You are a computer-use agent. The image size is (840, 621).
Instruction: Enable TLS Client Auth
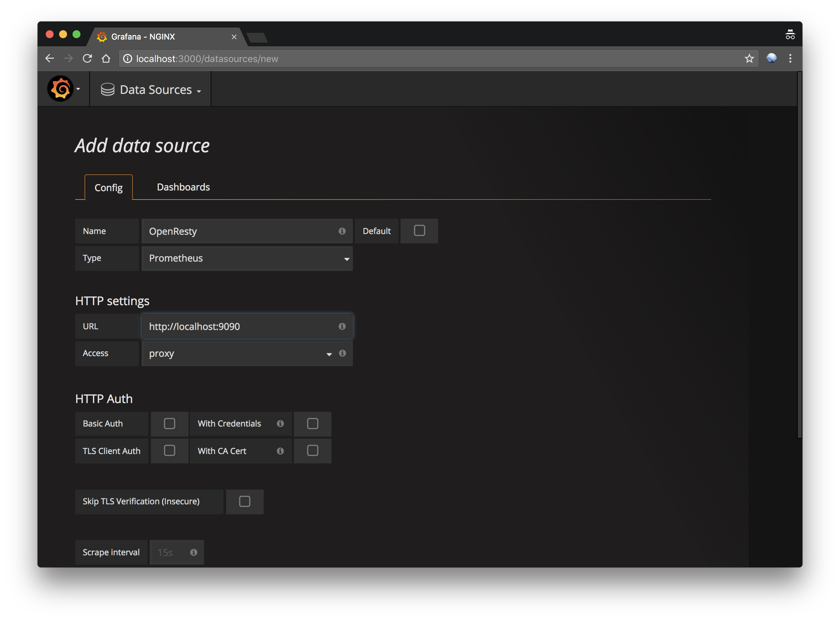(169, 450)
